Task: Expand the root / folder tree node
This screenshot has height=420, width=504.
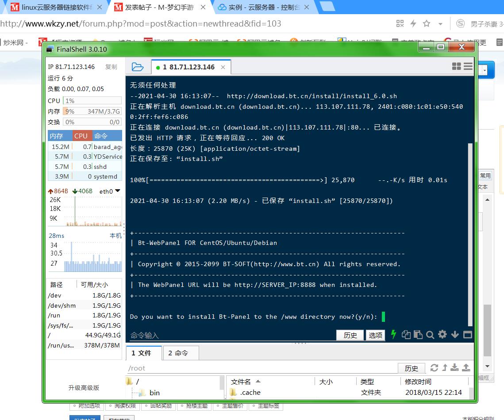Action: [x=130, y=382]
